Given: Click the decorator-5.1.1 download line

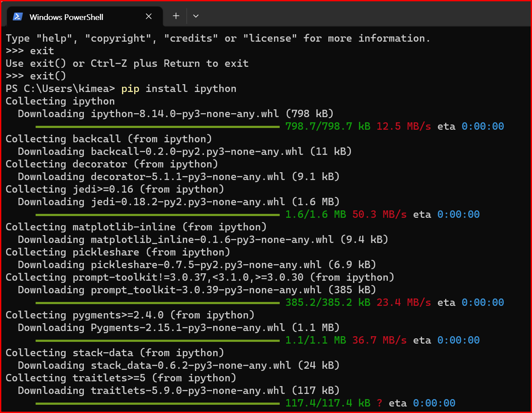Looking at the screenshot, I should [x=178, y=177].
